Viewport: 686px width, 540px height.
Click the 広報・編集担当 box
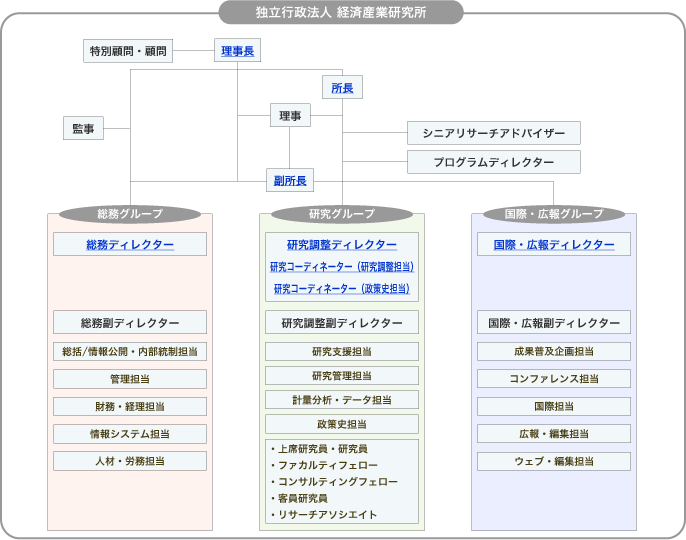[x=554, y=434]
